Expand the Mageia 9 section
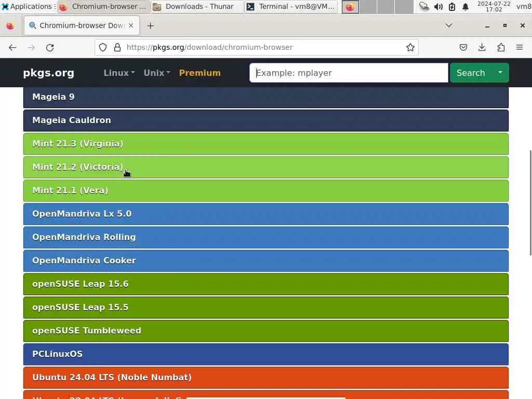Viewport: 532px width, 399px height. coord(266,97)
